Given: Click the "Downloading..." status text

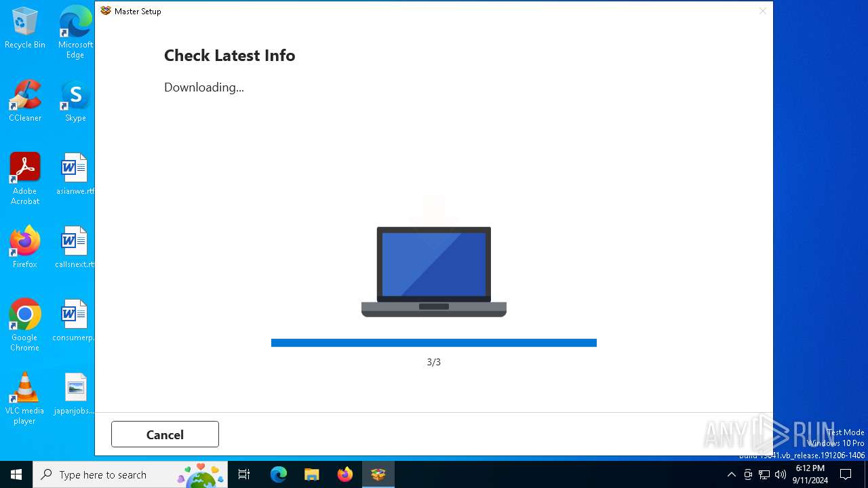Looking at the screenshot, I should coord(204,87).
